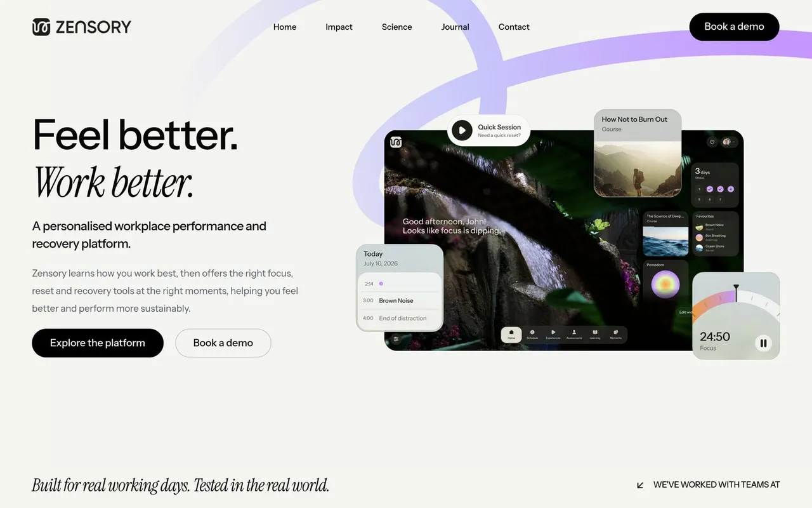The width and height of the screenshot is (812, 508).
Task: Open the Impact page from navigation
Action: click(339, 27)
